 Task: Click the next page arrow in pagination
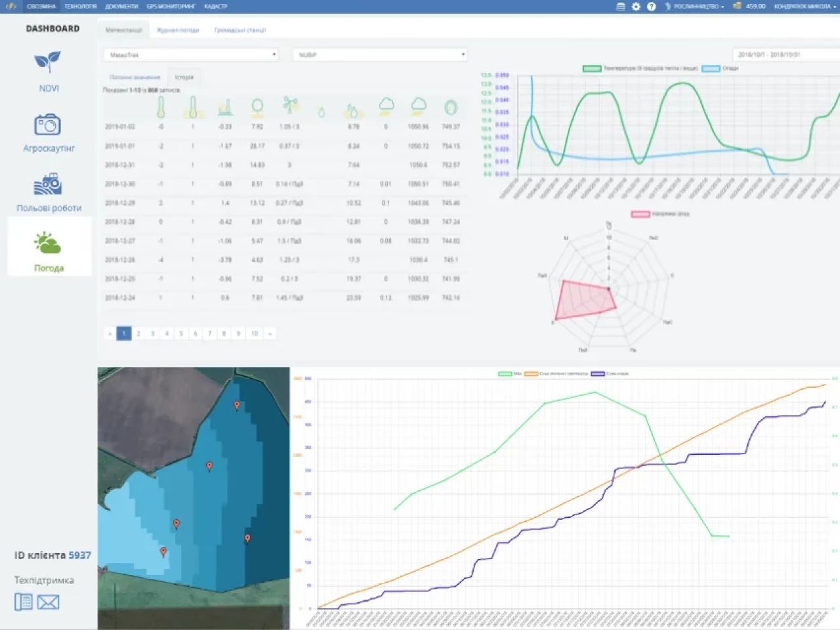(x=270, y=333)
